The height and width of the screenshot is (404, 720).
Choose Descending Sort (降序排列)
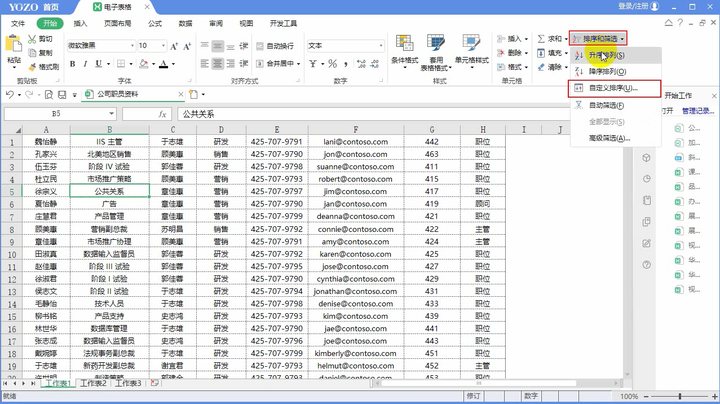pos(606,71)
